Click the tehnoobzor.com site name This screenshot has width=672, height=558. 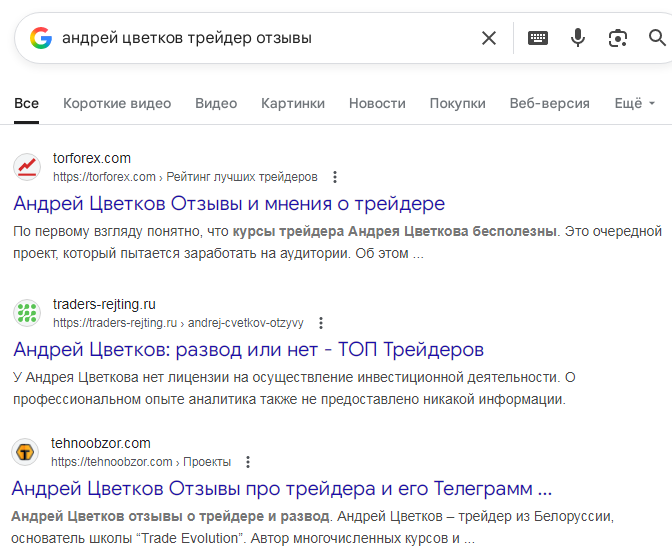(x=101, y=443)
